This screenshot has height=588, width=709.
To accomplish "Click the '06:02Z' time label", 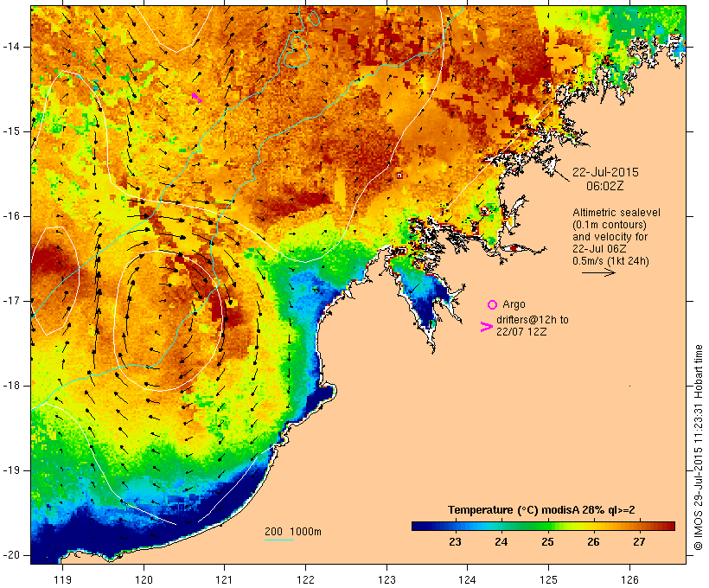I will [605, 186].
